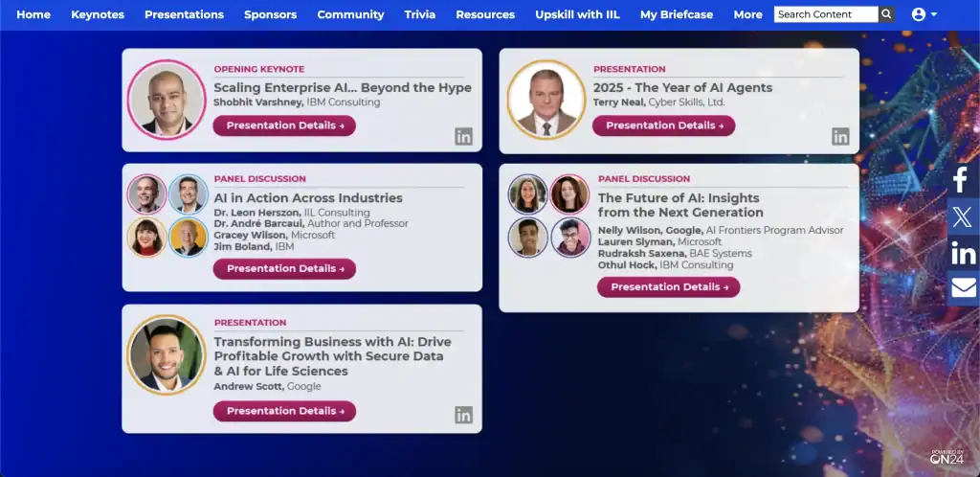Viewport: 980px width, 477px height.
Task: Open the Community menu
Action: [350, 14]
